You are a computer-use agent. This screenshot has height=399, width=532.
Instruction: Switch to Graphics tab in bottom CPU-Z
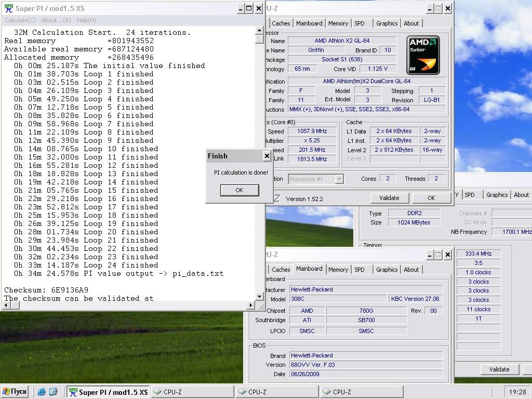click(387, 270)
